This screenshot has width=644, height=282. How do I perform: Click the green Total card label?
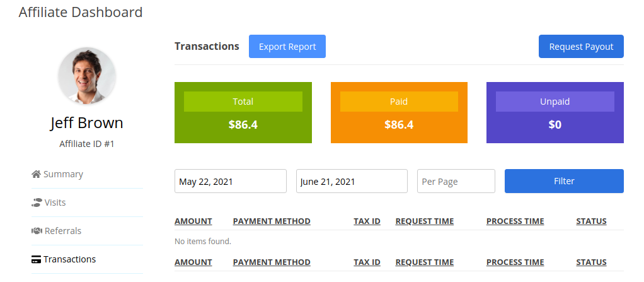tap(243, 102)
